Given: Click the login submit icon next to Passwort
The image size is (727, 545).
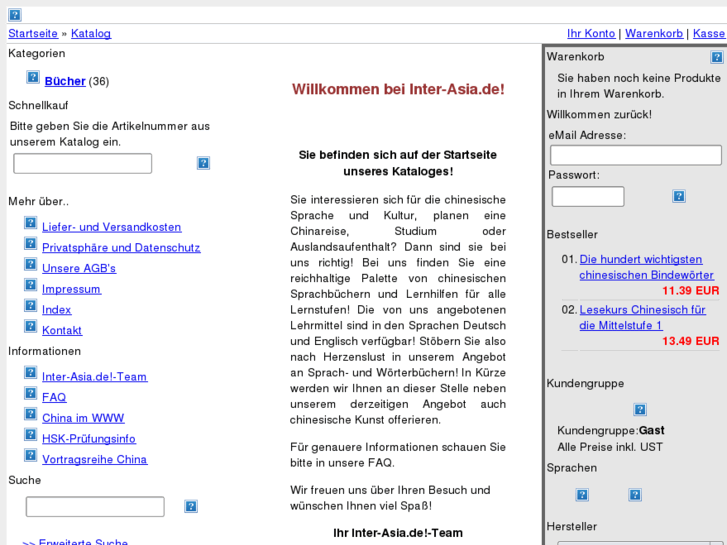Looking at the screenshot, I should pos(679,196).
